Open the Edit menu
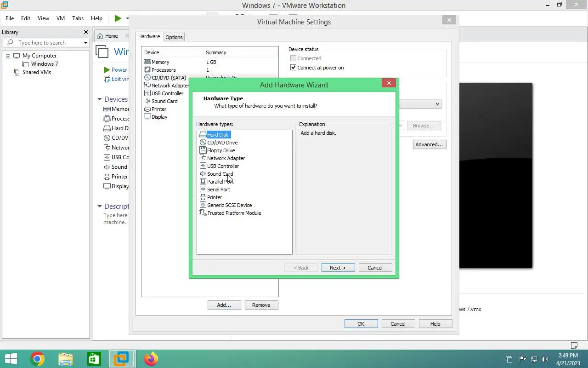 (x=26, y=18)
